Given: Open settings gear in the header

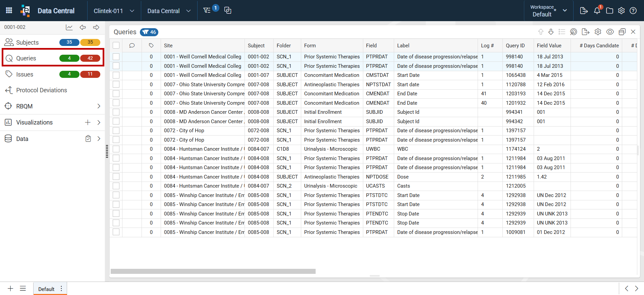Looking at the screenshot, I should tap(621, 11).
